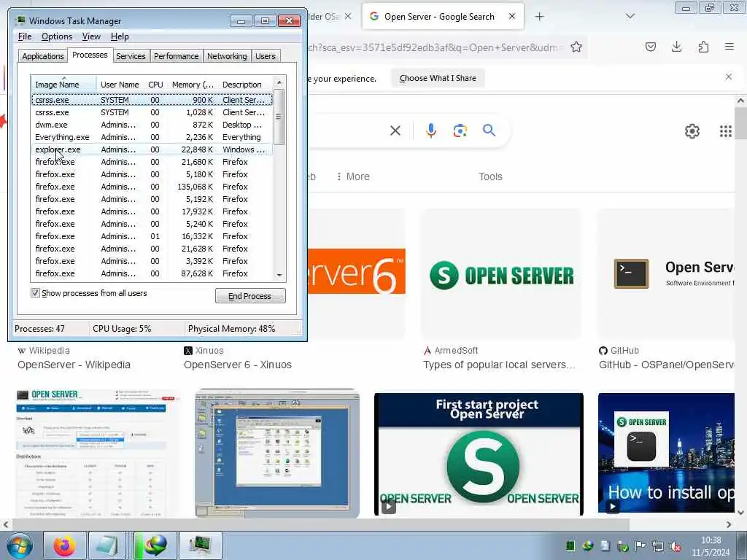Viewport: 747px width, 560px height.
Task: Open the Help menu in Task Manager
Action: 120,36
